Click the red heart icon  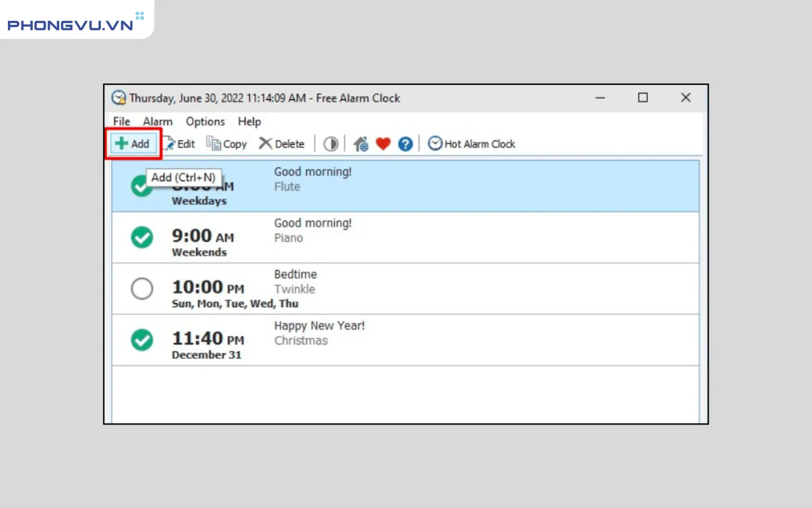(383, 144)
